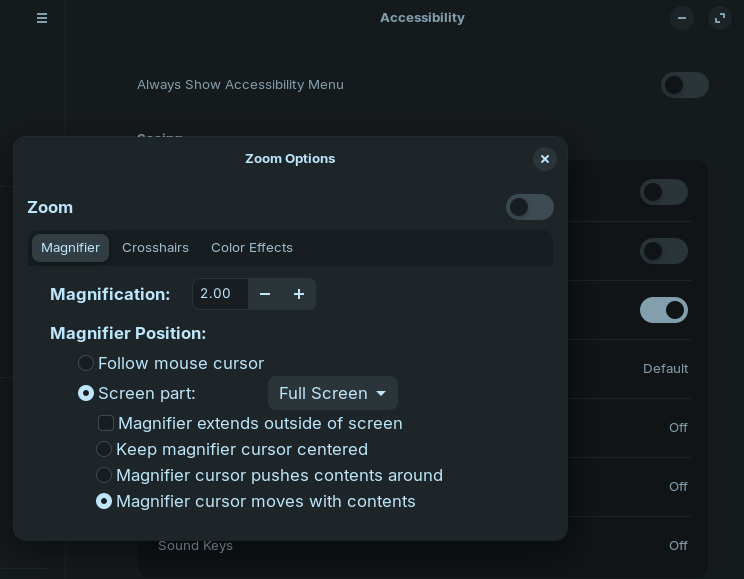The width and height of the screenshot is (744, 579).
Task: Open the Color Effects tab
Action: [x=252, y=248]
